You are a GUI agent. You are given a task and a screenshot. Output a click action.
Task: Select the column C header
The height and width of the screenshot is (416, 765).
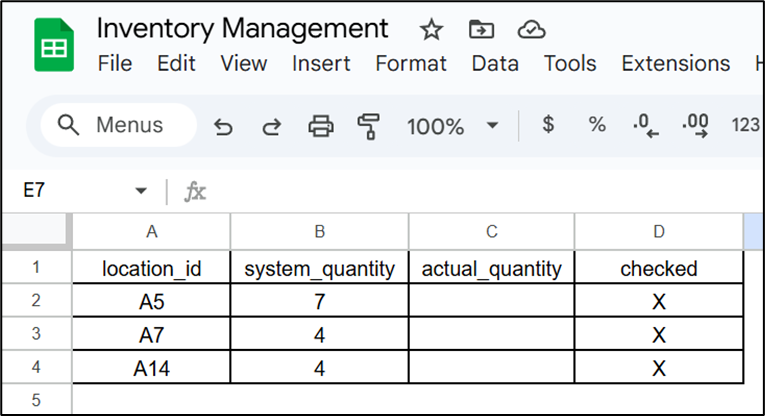(492, 232)
